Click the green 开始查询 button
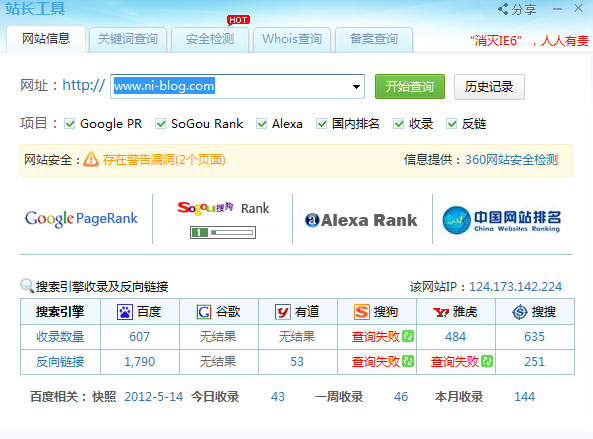 coord(410,87)
